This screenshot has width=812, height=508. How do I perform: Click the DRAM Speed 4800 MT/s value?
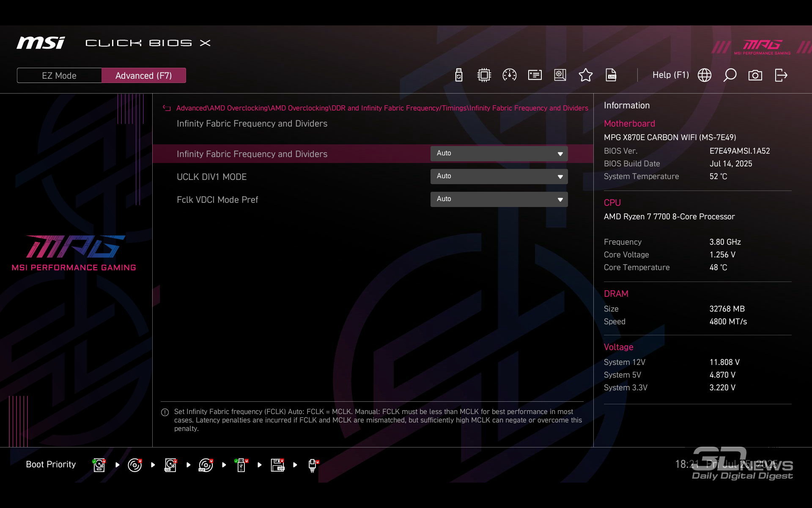click(x=728, y=322)
